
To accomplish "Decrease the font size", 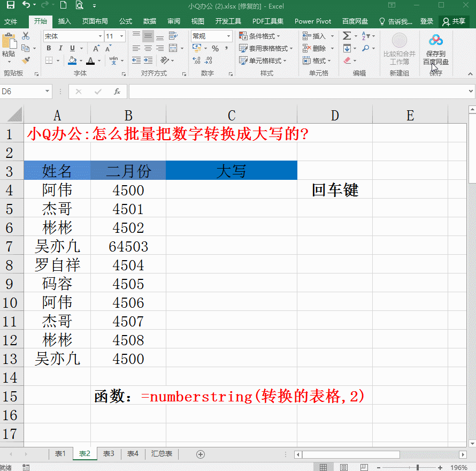I will point(109,48).
